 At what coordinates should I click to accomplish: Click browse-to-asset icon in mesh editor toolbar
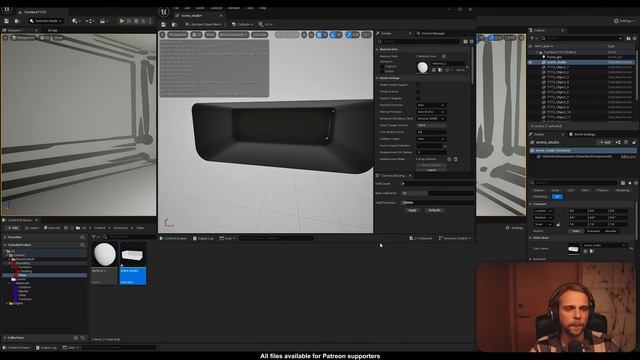click(x=173, y=24)
